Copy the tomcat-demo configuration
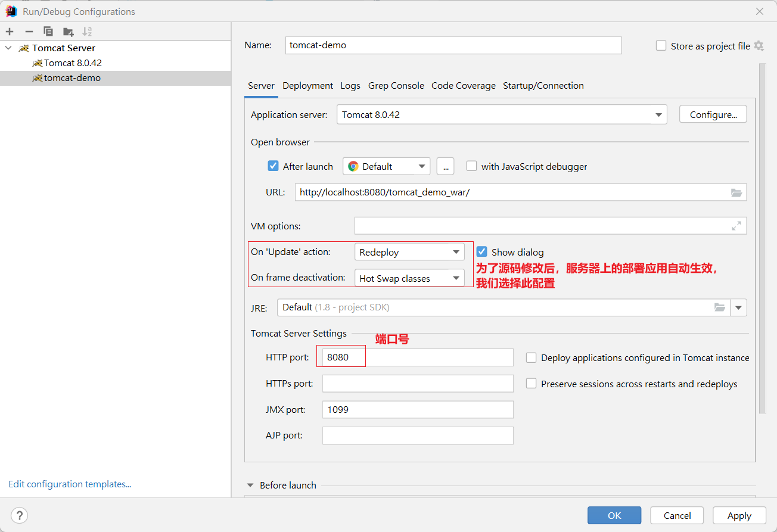The image size is (777, 532). [x=48, y=31]
